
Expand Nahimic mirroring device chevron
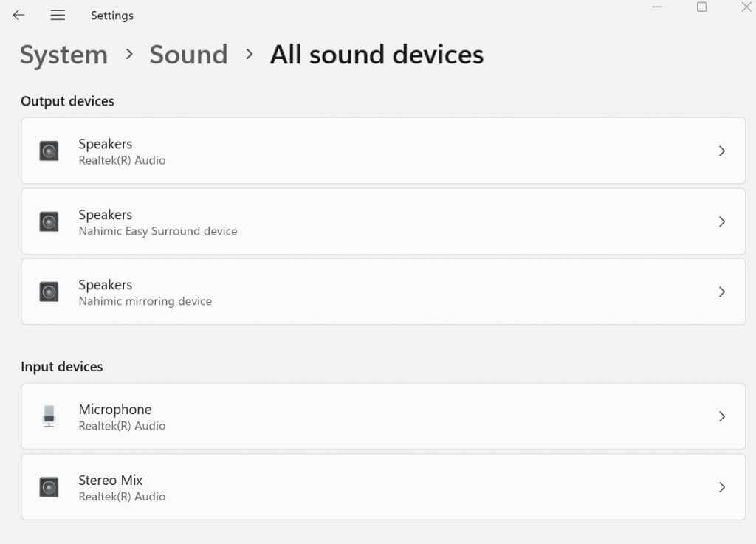[x=722, y=292]
